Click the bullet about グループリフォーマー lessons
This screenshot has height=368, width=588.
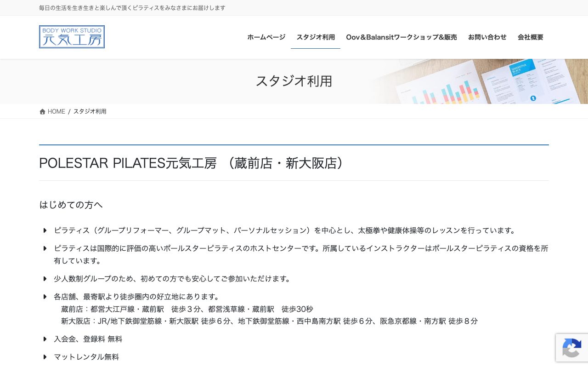click(285, 230)
